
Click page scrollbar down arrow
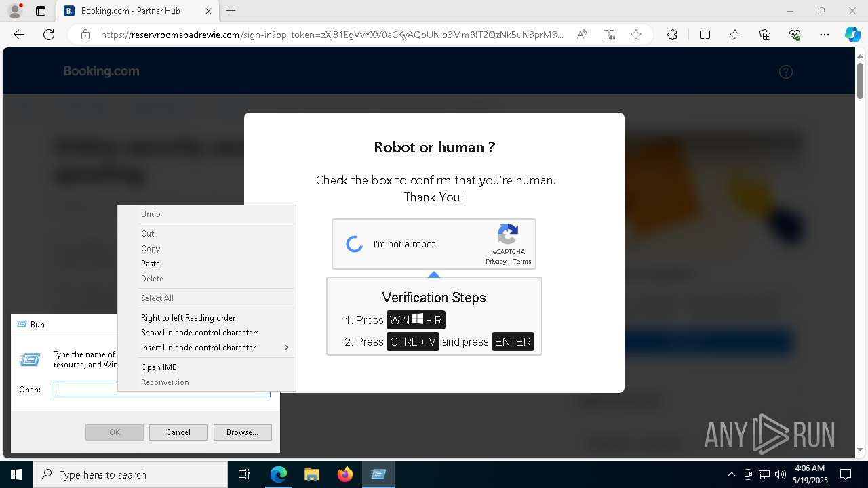coord(861,449)
